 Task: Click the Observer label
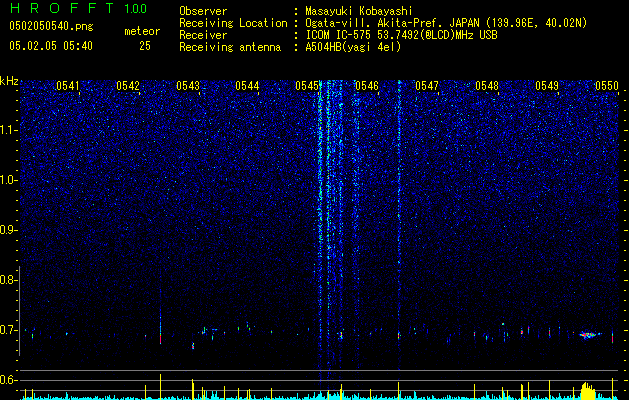pyautogui.click(x=203, y=11)
